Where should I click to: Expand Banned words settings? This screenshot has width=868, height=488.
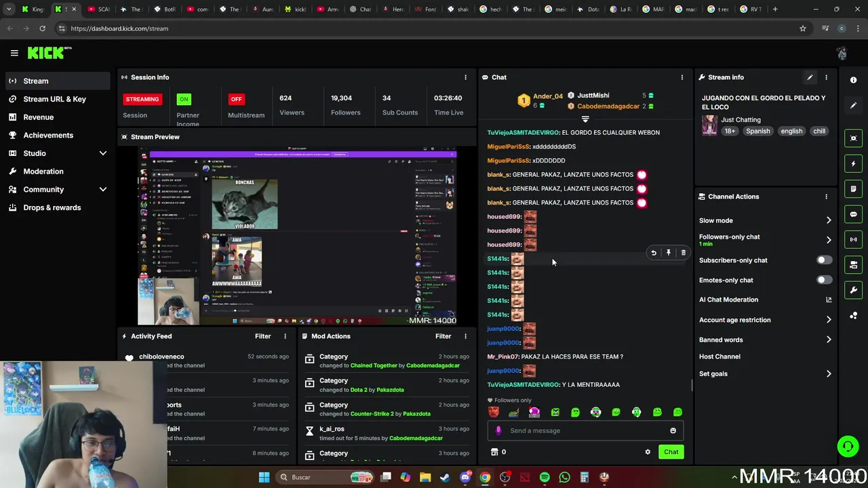[x=829, y=340]
